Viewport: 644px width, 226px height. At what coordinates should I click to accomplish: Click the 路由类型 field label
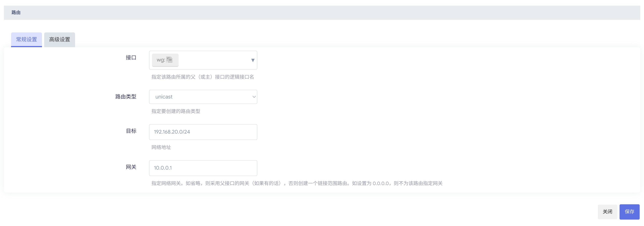pyautogui.click(x=126, y=96)
